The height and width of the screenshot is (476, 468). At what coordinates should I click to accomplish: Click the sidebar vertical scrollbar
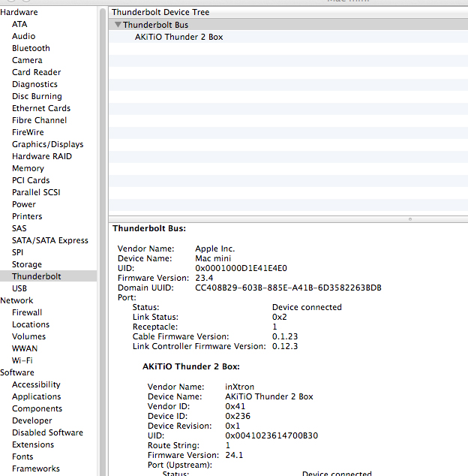coord(103,241)
